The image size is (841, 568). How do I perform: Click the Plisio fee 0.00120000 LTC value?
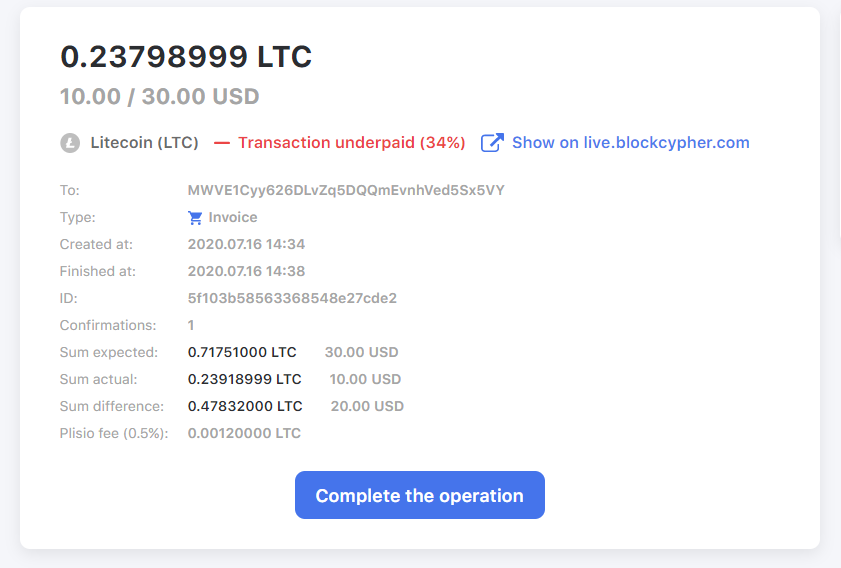pos(244,433)
